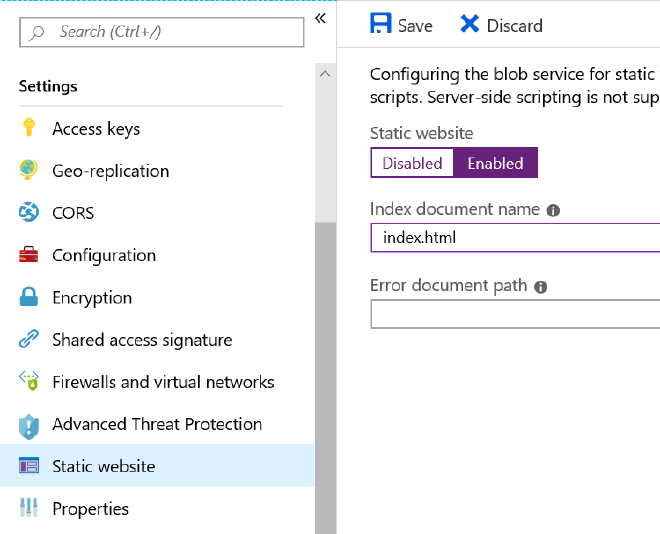The height and width of the screenshot is (534, 660).
Task: Click the Firewalls and virtual networks icon
Action: 29,382
